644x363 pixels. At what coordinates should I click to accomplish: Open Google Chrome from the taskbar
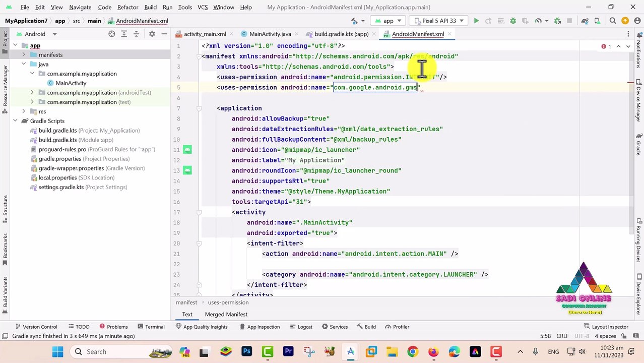point(412,351)
